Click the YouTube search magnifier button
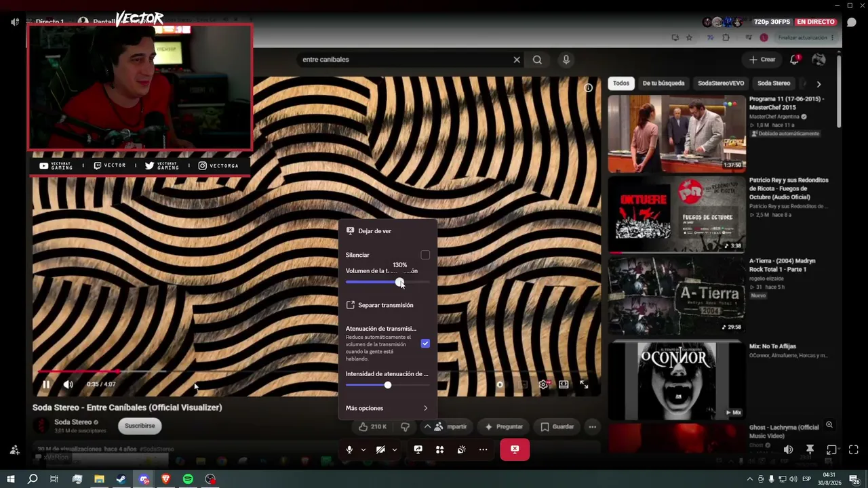 pos(537,60)
